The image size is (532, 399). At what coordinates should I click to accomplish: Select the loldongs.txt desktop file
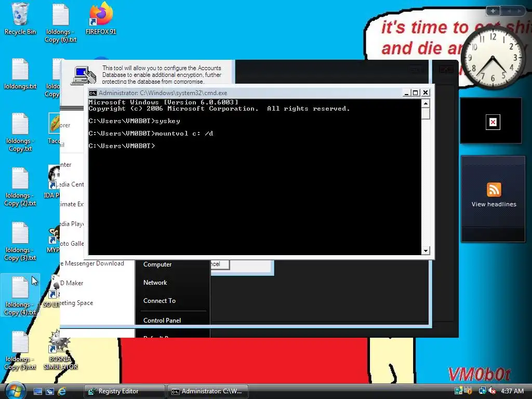20,74
